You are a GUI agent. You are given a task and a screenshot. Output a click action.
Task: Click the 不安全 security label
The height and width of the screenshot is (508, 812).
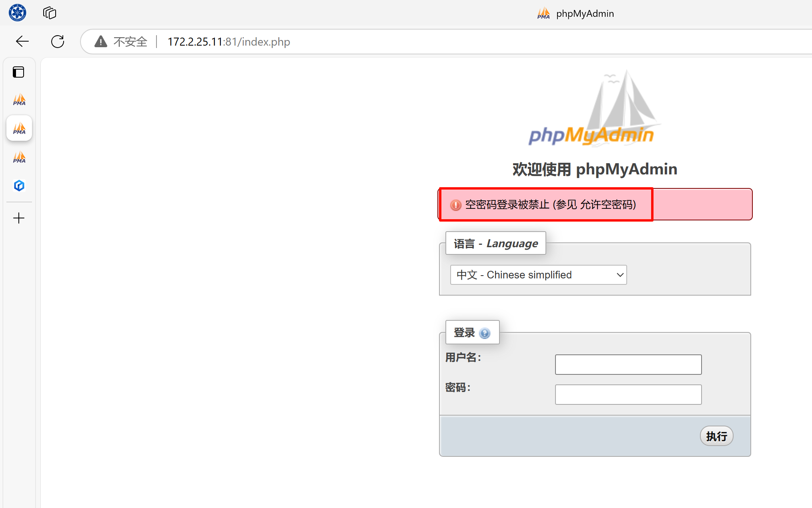pos(130,42)
